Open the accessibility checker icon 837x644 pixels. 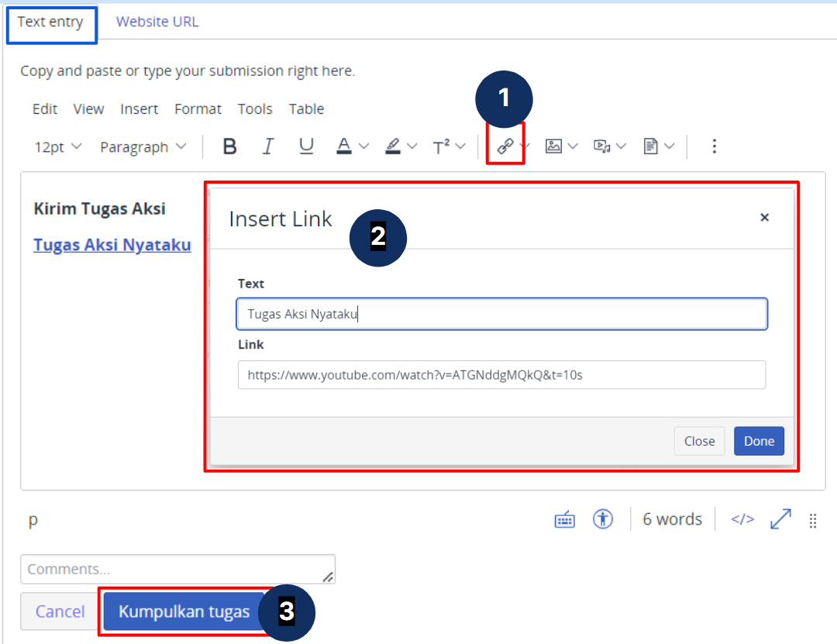[603, 519]
